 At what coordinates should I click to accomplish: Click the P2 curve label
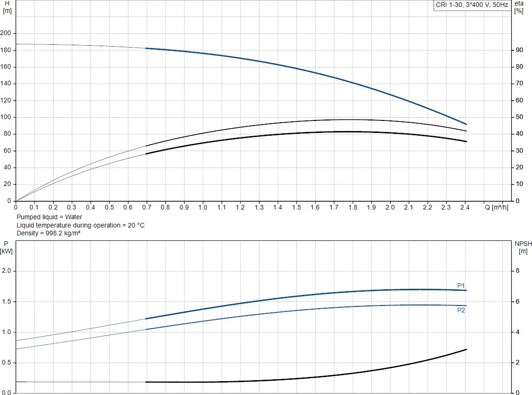[461, 310]
